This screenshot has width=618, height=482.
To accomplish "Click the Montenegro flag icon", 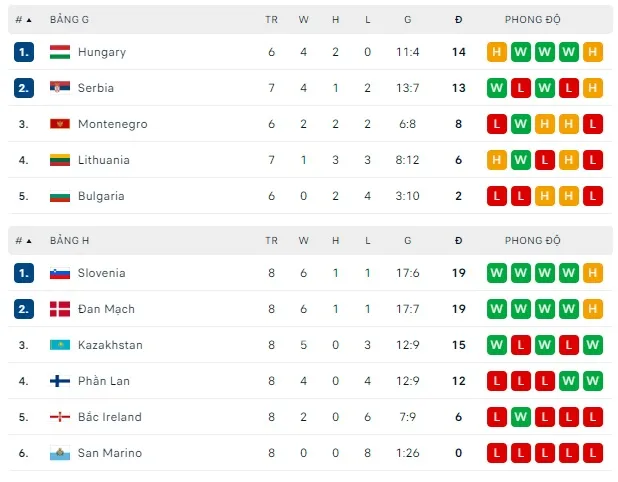I will (59, 124).
